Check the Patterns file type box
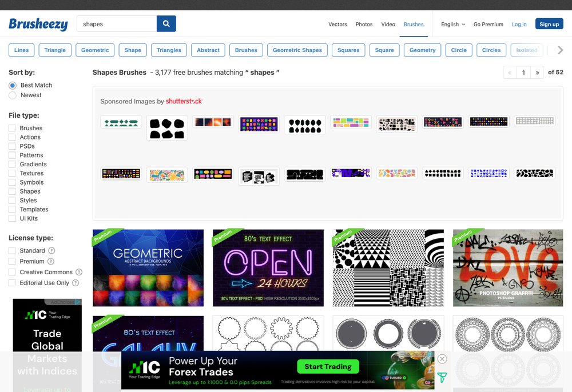This screenshot has height=392, width=572. pyautogui.click(x=12, y=155)
